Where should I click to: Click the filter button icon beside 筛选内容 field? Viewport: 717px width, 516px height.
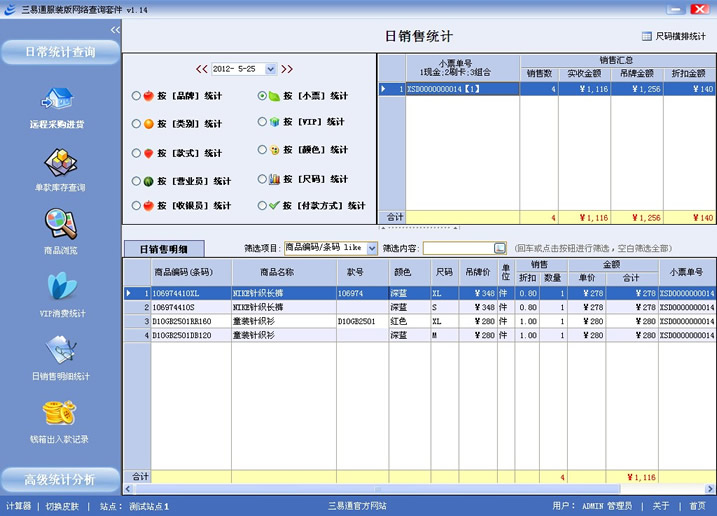pos(500,248)
